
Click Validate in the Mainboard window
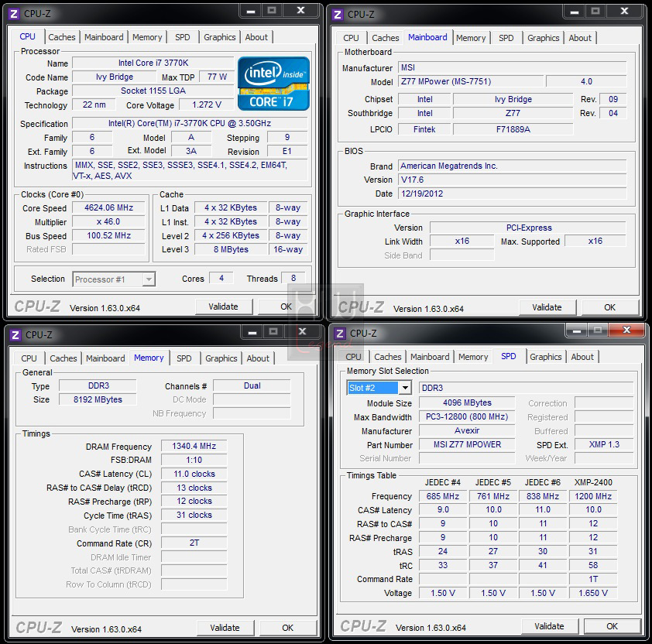(547, 307)
